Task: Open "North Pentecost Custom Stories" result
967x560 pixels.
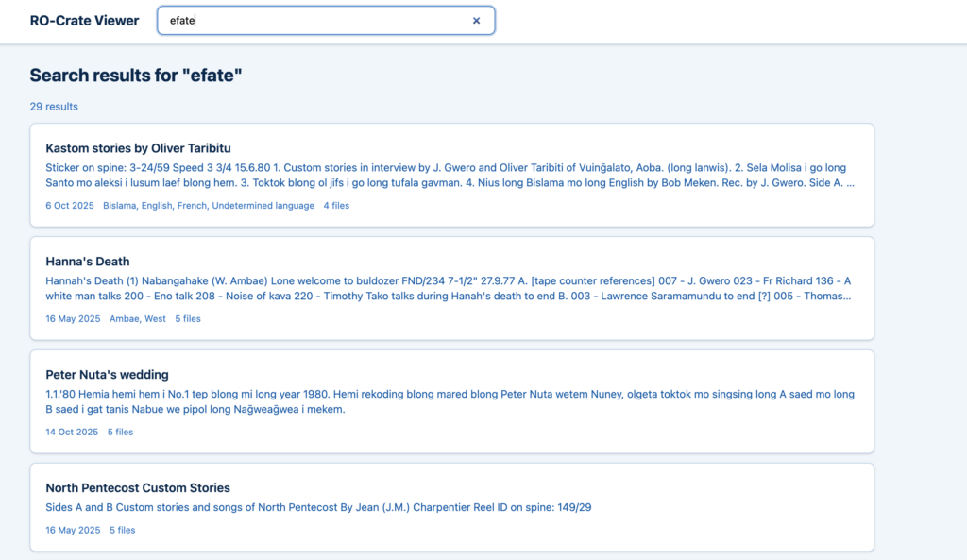Action: tap(138, 488)
